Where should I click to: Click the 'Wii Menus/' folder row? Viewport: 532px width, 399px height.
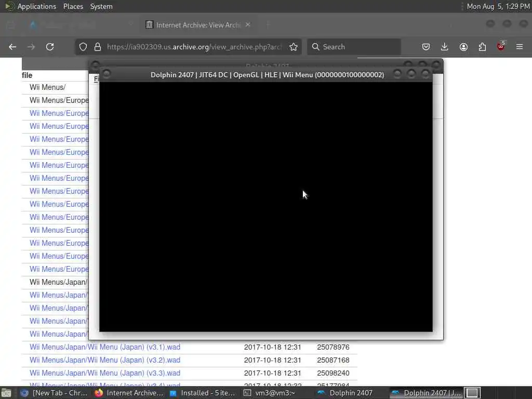point(47,87)
